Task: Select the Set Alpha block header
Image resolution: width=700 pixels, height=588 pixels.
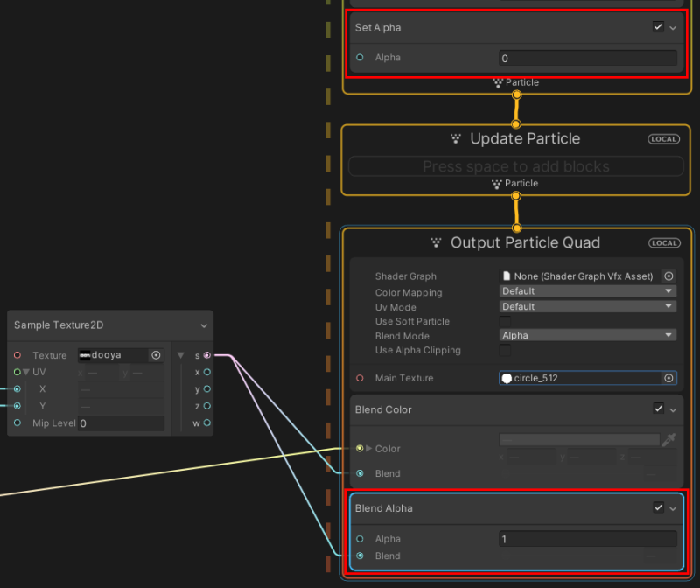Action: coord(516,27)
